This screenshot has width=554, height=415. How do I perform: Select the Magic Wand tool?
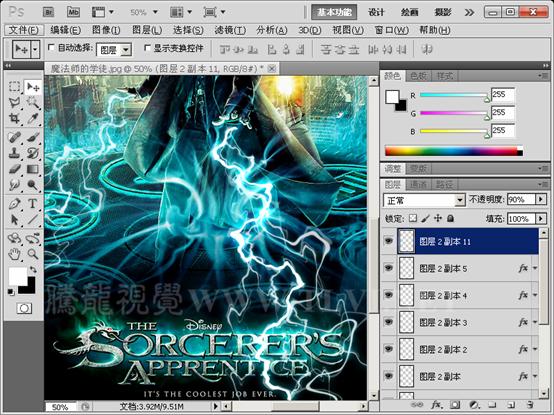click(x=33, y=102)
